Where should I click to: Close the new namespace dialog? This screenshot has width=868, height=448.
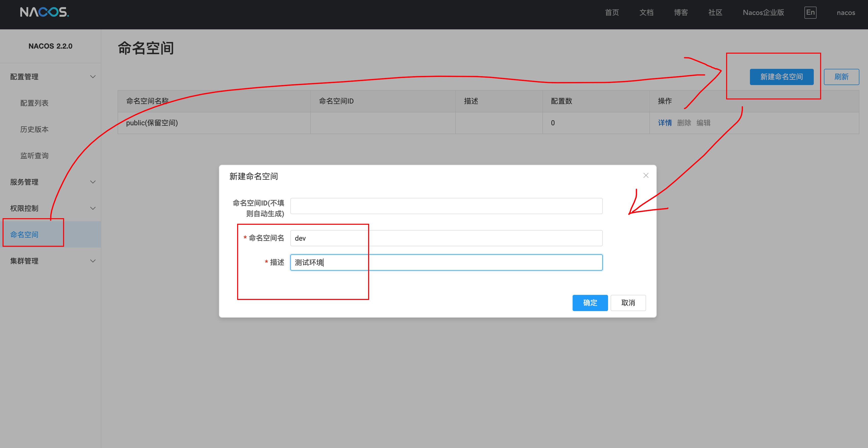point(646,175)
